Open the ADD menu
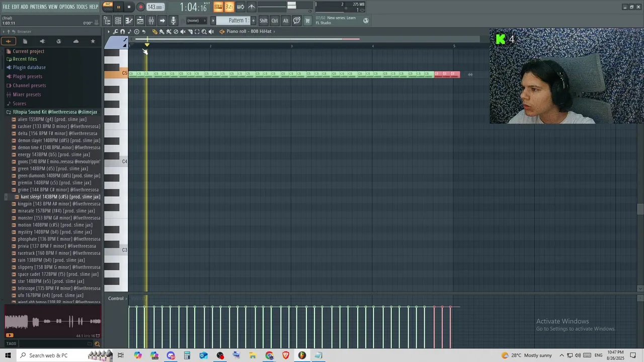644x362 pixels. [25, 7]
